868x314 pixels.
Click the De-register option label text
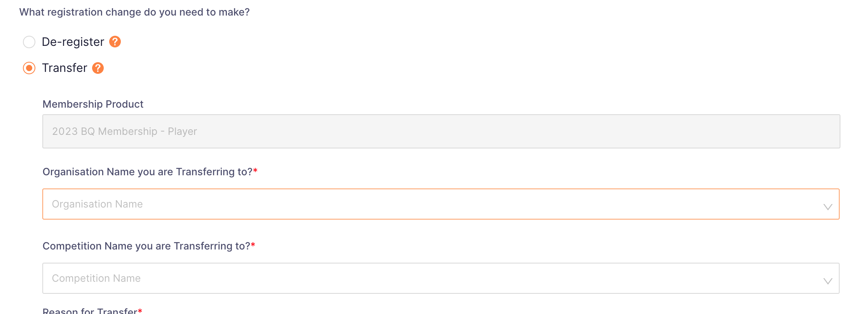73,42
